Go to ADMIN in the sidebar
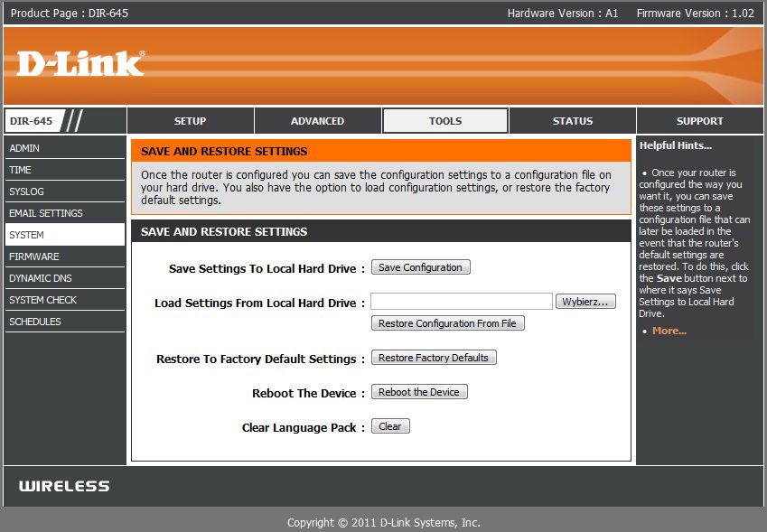Image resolution: width=767 pixels, height=532 pixels. [x=64, y=148]
